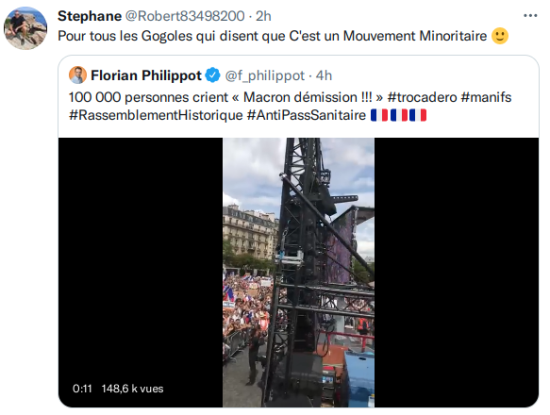
Task: Open the #trocadero hashtag
Action: pos(422,97)
